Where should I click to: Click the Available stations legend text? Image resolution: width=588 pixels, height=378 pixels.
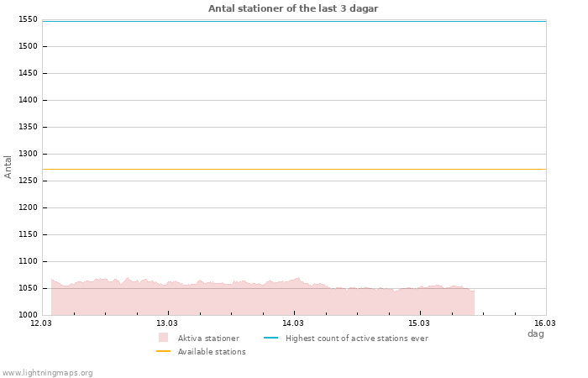click(x=212, y=352)
